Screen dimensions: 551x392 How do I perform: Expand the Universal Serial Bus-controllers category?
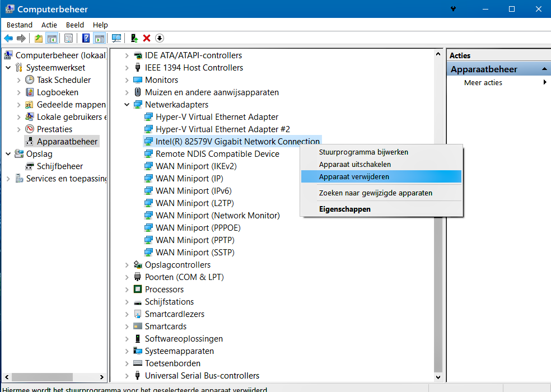tap(127, 375)
